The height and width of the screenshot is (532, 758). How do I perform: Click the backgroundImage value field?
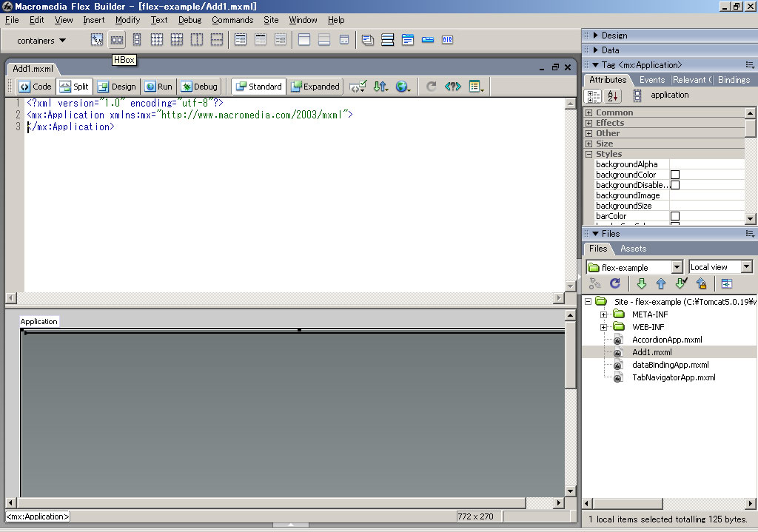click(x=707, y=195)
